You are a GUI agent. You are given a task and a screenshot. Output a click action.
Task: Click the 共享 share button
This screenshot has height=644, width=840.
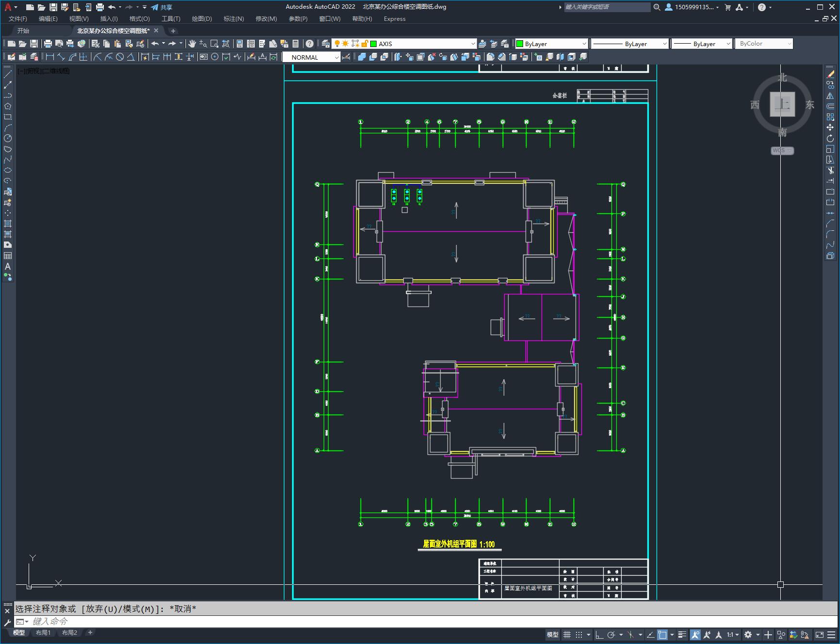(x=162, y=7)
